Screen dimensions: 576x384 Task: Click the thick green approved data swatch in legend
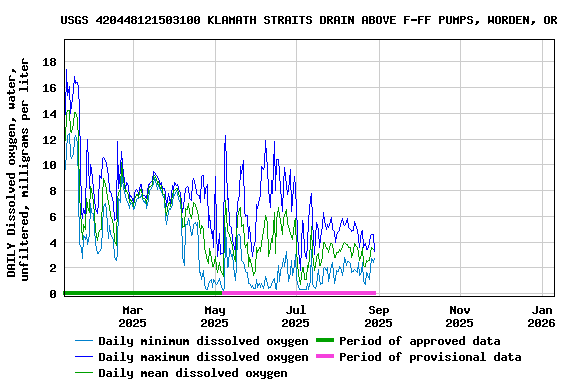click(325, 340)
